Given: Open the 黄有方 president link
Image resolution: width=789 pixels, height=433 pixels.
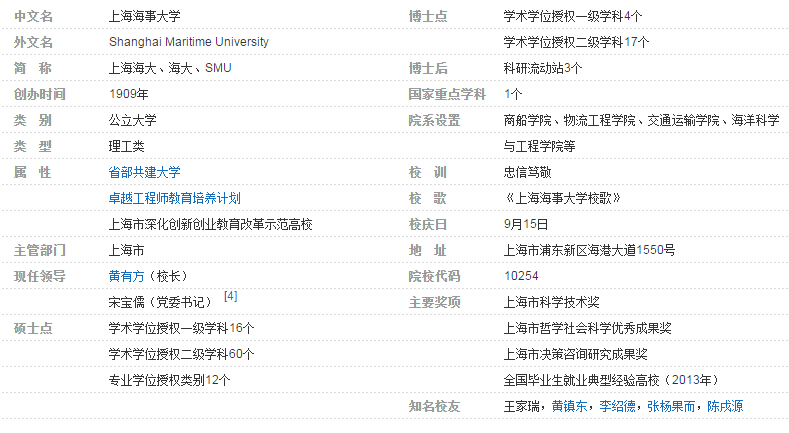Looking at the screenshot, I should pos(126,277).
